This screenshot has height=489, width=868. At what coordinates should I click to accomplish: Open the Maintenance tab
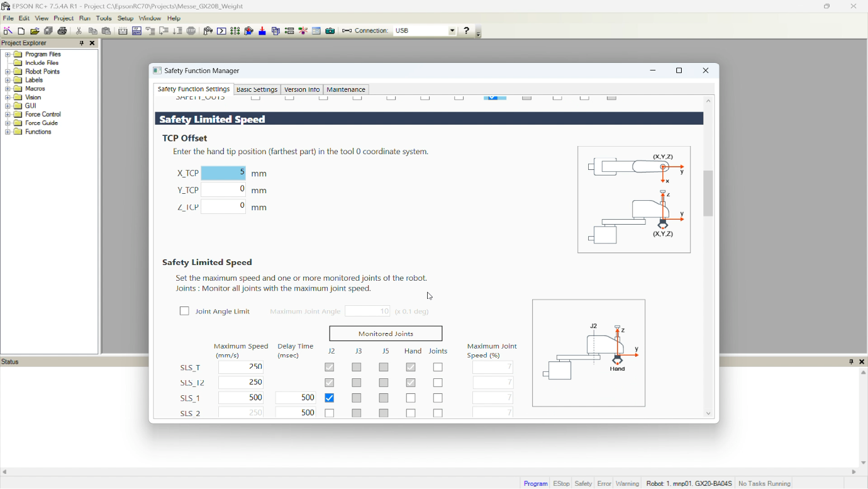(x=346, y=89)
